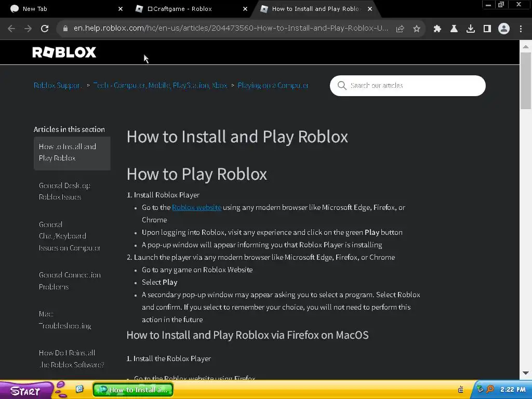This screenshot has width=532, height=399.
Task: Open General Chat/Keyboard Issues on Computer
Action: [x=69, y=236]
